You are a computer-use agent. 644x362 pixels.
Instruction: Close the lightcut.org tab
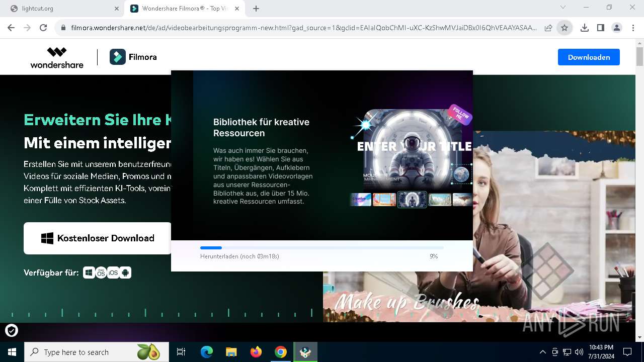pos(117,9)
